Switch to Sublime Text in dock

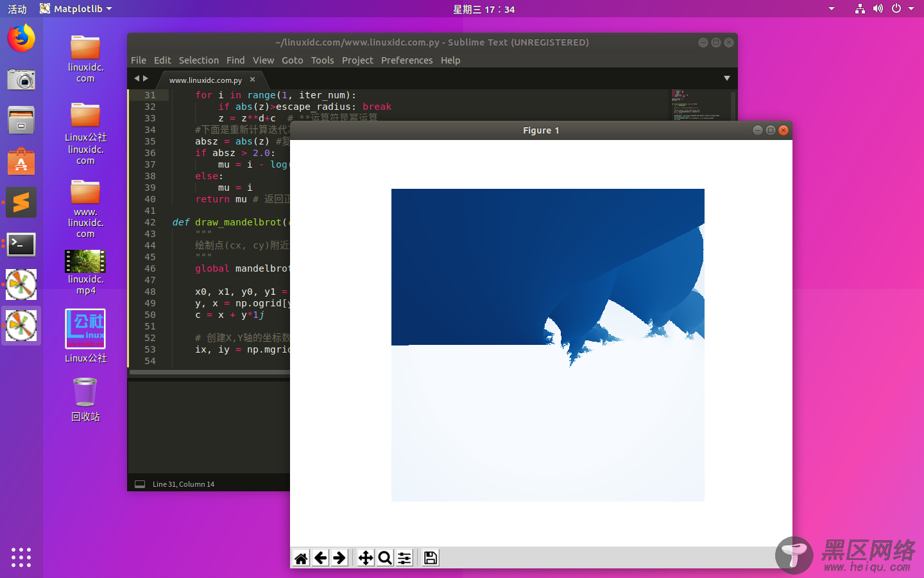(21, 203)
